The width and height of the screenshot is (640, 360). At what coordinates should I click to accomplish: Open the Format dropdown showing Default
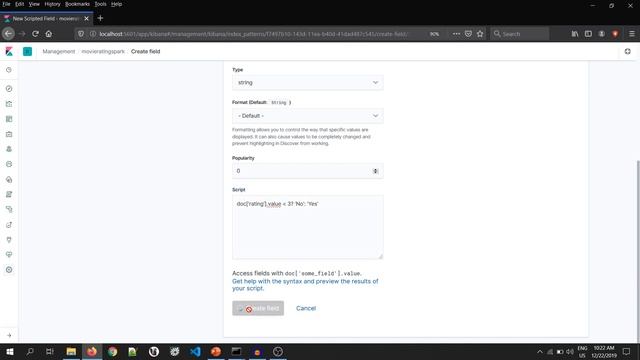pos(307,116)
